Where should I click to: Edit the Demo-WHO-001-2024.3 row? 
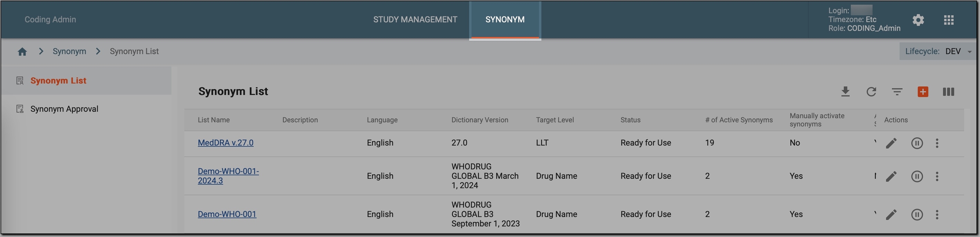point(891,177)
